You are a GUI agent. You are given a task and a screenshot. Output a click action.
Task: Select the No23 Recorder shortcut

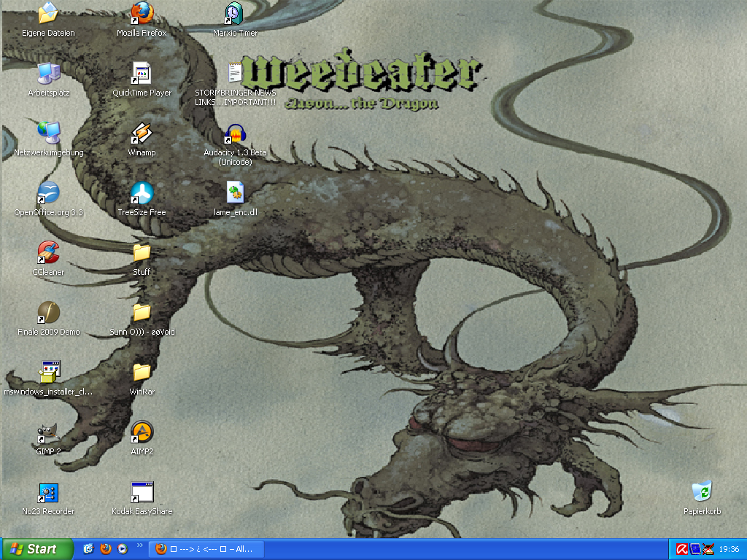(48, 492)
